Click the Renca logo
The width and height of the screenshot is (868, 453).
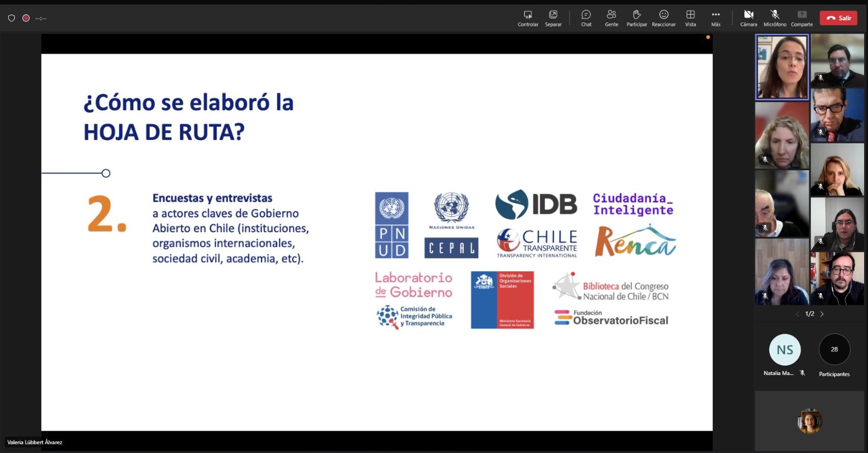[635, 241]
